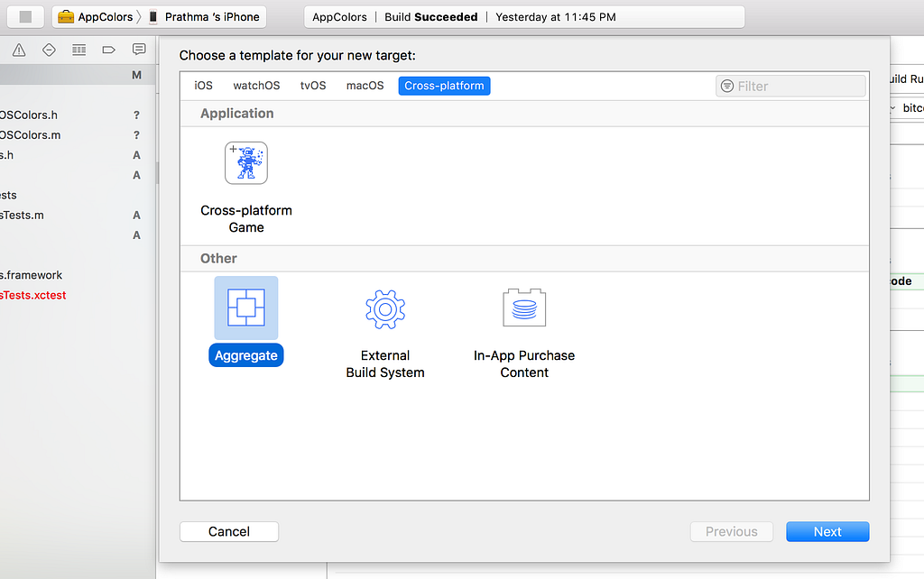This screenshot has width=924, height=579.
Task: Click the Cross-platform Game label
Action: tap(246, 218)
